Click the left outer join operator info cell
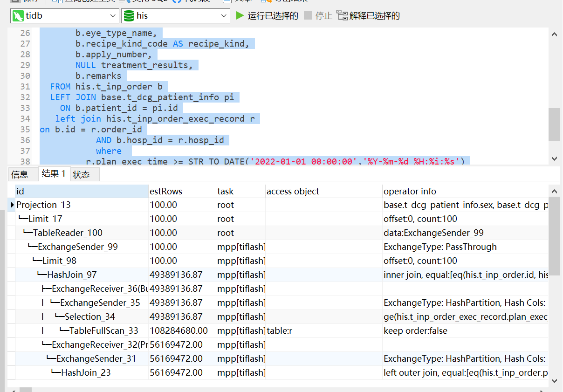The height and width of the screenshot is (392, 563). click(465, 373)
